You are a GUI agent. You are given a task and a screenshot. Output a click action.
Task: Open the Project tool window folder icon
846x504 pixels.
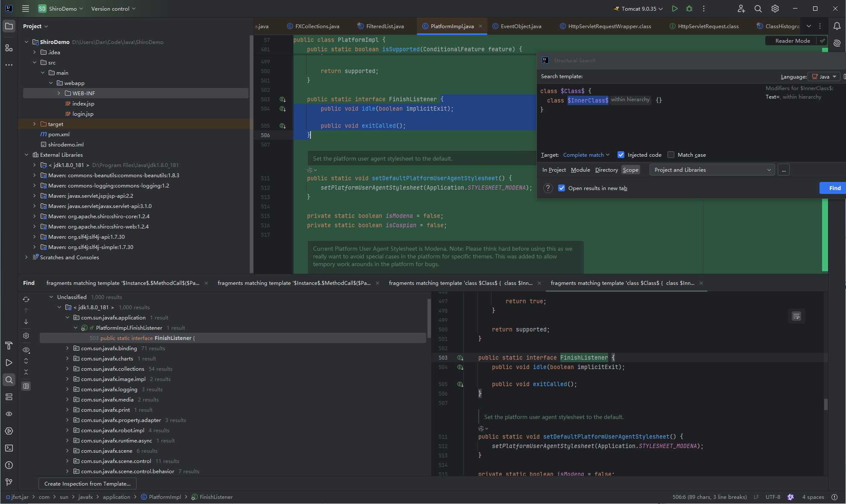9,26
